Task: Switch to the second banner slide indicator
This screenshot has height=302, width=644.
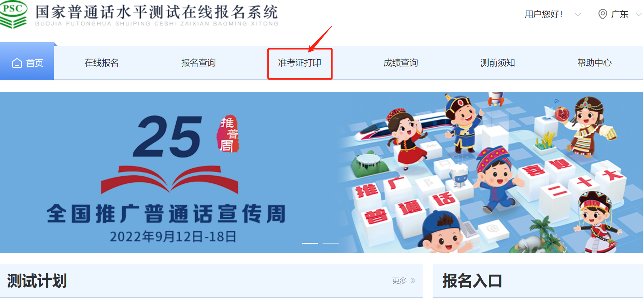Action: pyautogui.click(x=330, y=243)
